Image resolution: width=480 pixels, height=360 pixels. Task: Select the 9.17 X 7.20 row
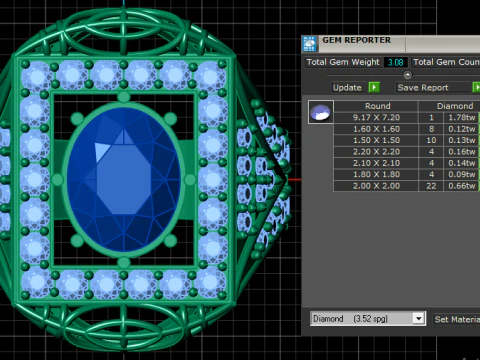coord(407,117)
